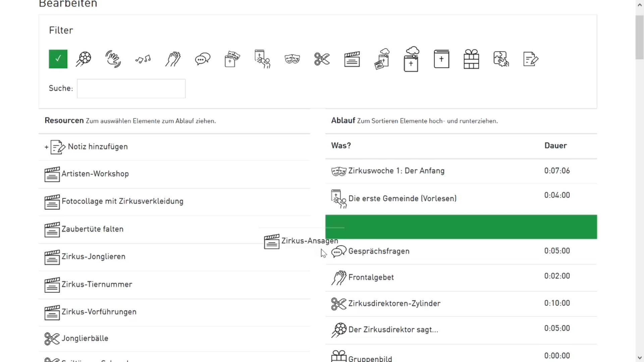This screenshot has height=362, width=644.
Task: Filter by the scissors crafts icon
Action: (322, 59)
